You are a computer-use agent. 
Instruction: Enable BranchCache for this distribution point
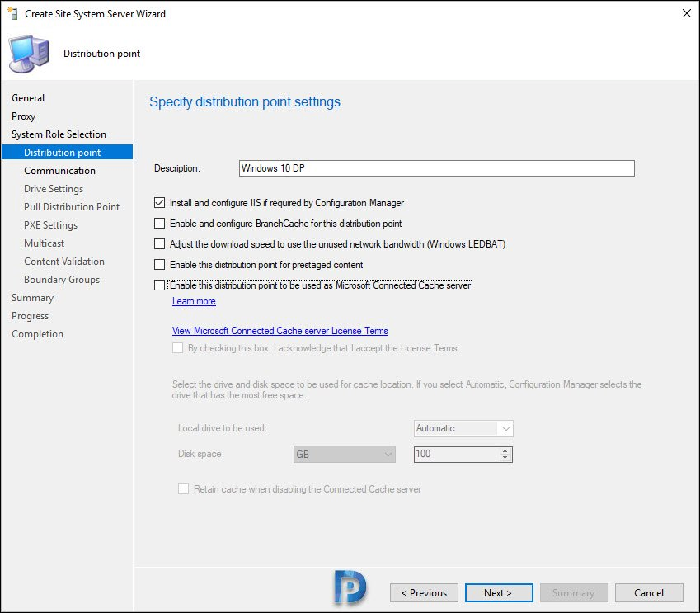tap(159, 223)
